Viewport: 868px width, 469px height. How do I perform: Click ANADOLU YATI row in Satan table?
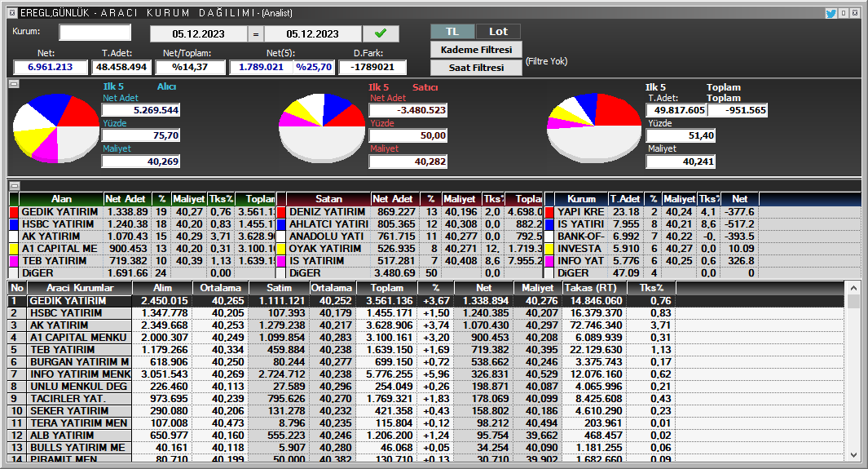(x=410, y=237)
